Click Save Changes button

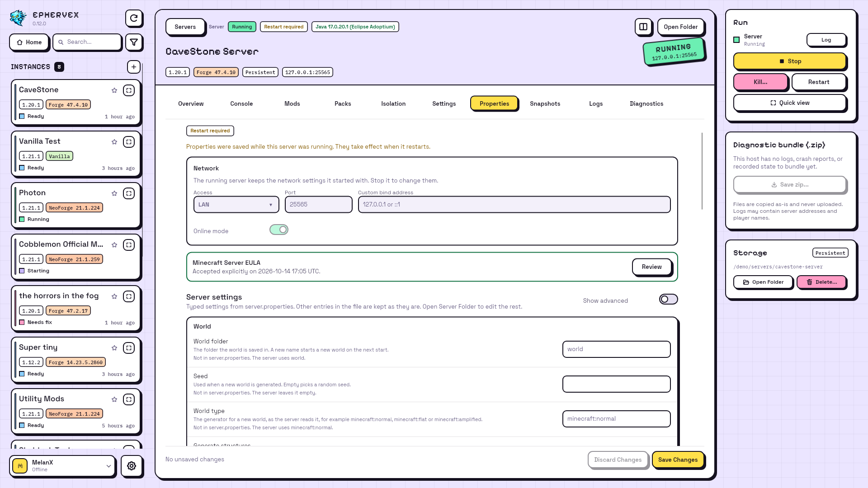[x=678, y=460]
